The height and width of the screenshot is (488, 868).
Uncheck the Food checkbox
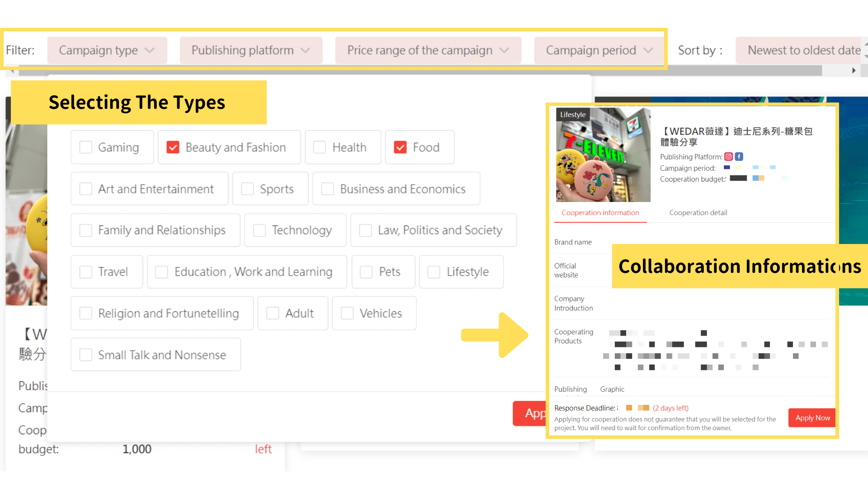[400, 147]
